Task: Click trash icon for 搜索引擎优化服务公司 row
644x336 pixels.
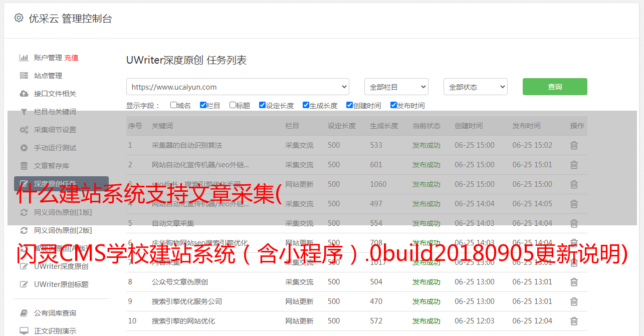Action: tap(574, 301)
